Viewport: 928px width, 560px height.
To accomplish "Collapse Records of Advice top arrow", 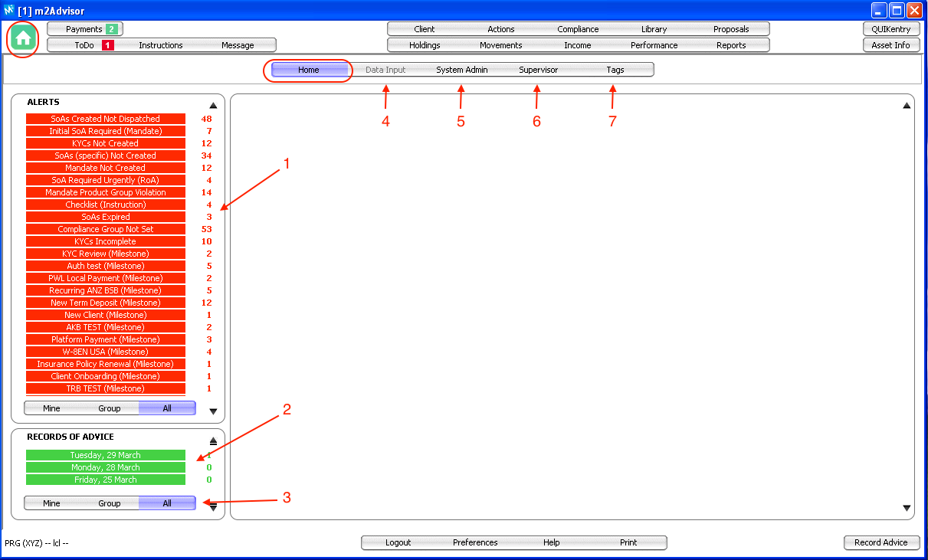I will pos(213,441).
